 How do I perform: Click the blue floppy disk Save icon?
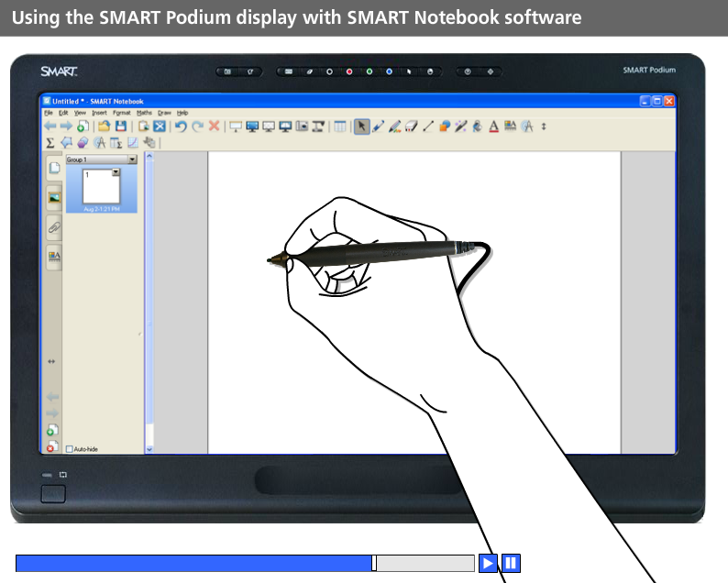click(120, 126)
